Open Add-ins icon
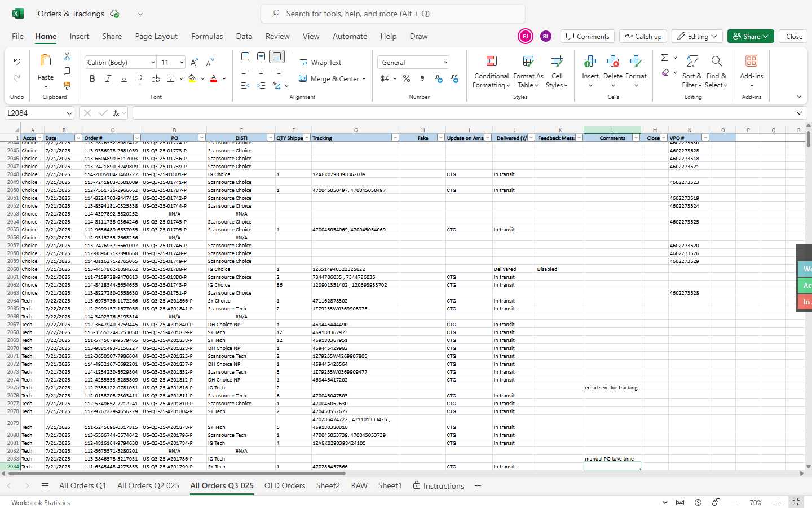The height and width of the screenshot is (508, 812). (x=751, y=61)
